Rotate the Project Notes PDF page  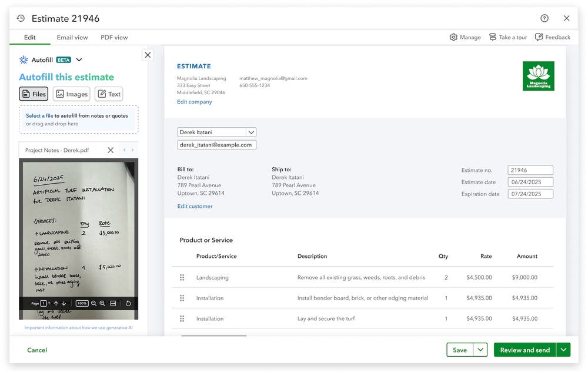tap(128, 303)
